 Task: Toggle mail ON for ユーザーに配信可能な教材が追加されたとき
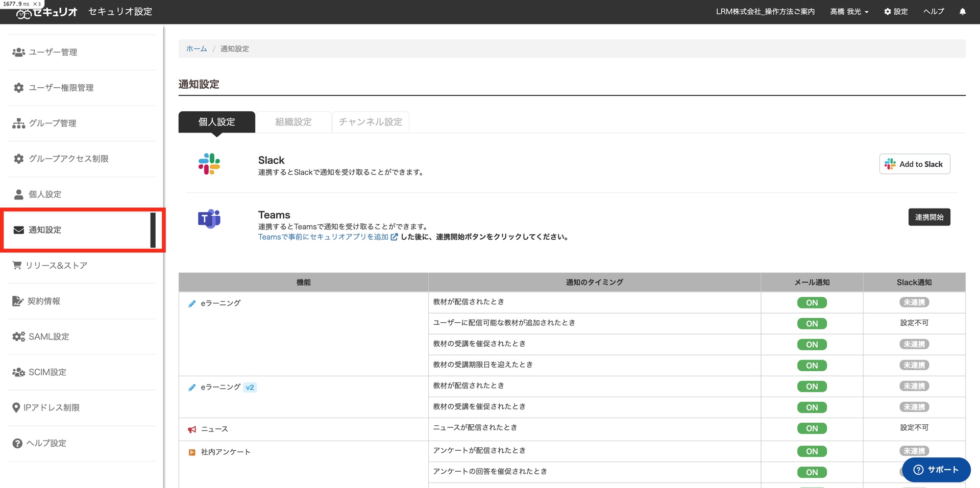pos(812,324)
